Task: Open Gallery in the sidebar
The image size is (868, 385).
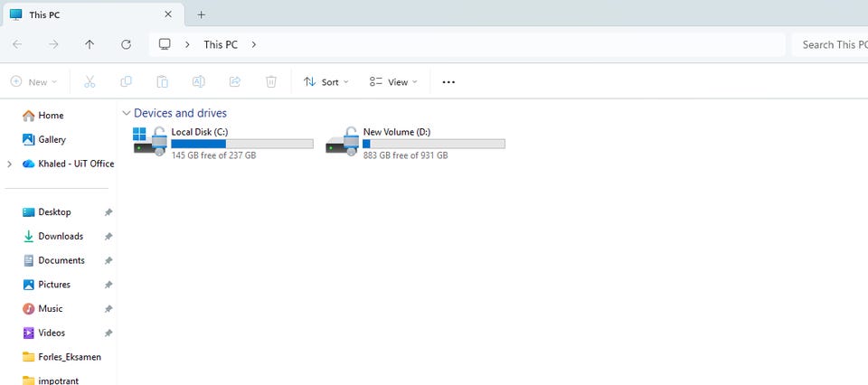Action: 43,139
